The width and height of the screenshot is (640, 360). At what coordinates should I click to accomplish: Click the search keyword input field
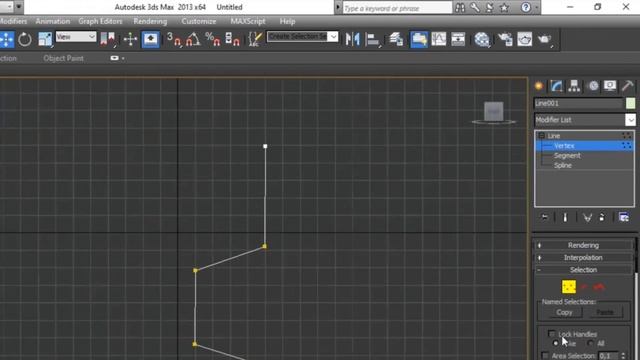(397, 8)
